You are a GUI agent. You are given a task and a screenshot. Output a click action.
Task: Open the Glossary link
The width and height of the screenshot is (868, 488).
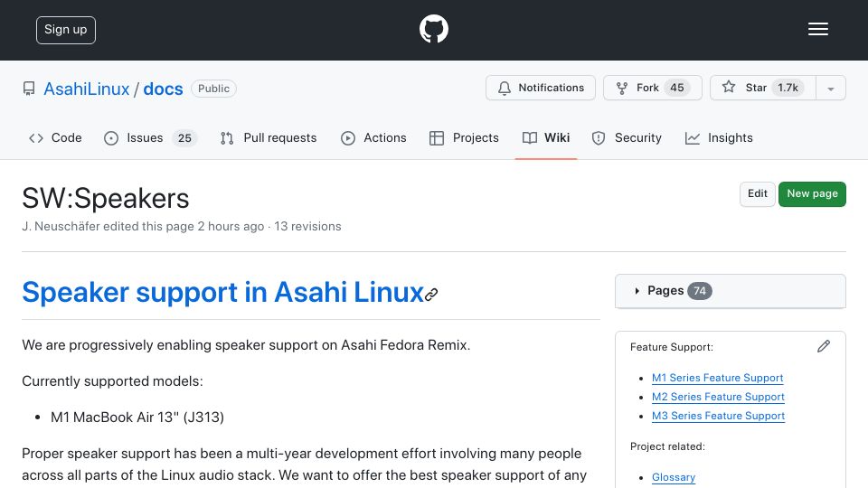pos(673,477)
